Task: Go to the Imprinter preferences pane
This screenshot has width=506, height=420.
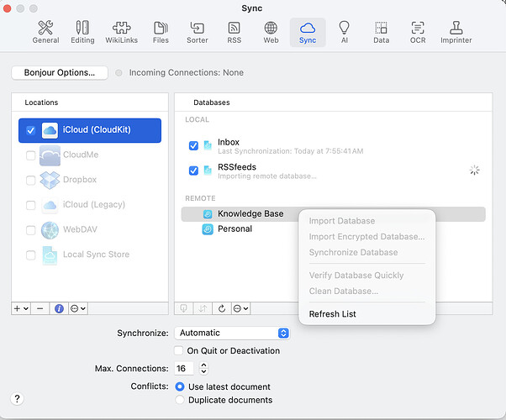Action: coord(456,32)
